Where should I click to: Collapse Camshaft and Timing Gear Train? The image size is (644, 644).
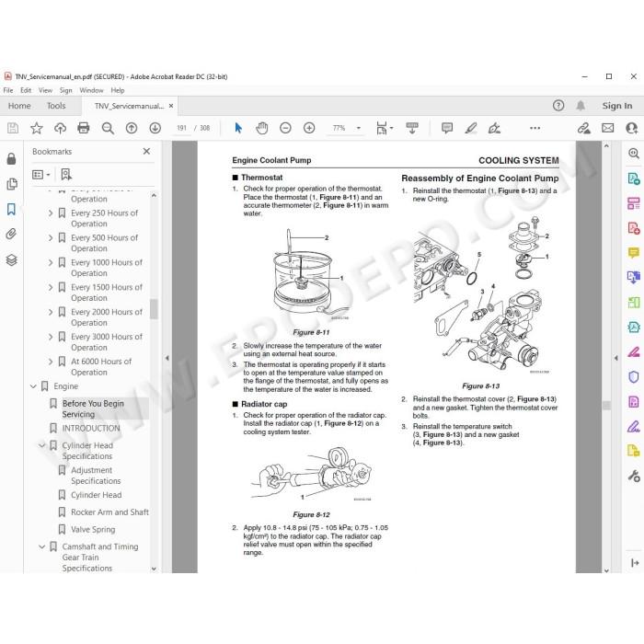[x=42, y=546]
